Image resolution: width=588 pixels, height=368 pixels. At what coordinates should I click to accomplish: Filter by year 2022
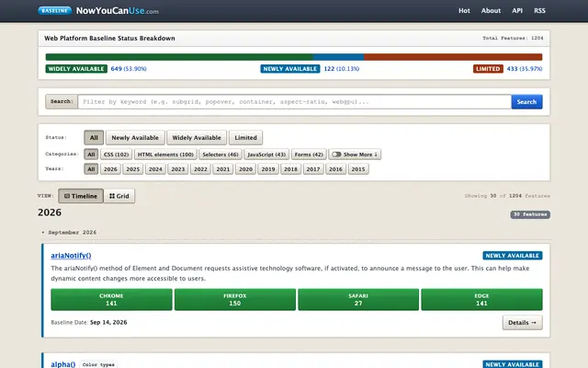pyautogui.click(x=200, y=169)
